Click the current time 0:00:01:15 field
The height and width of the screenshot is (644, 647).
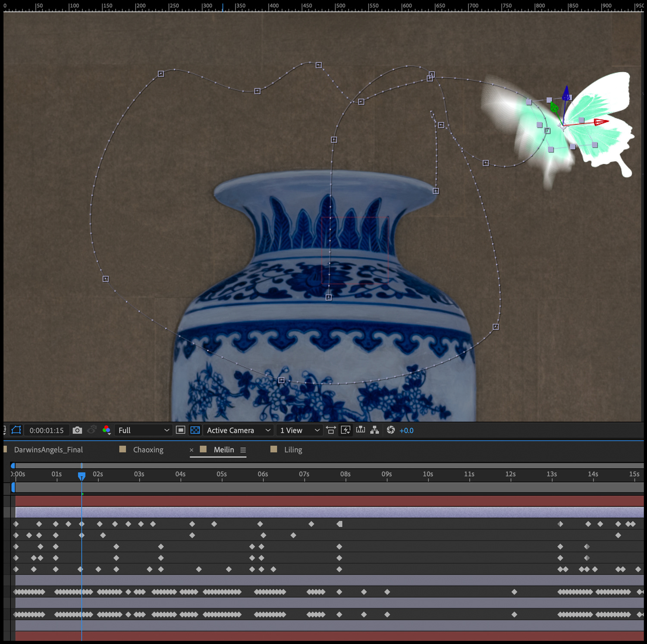pyautogui.click(x=47, y=430)
